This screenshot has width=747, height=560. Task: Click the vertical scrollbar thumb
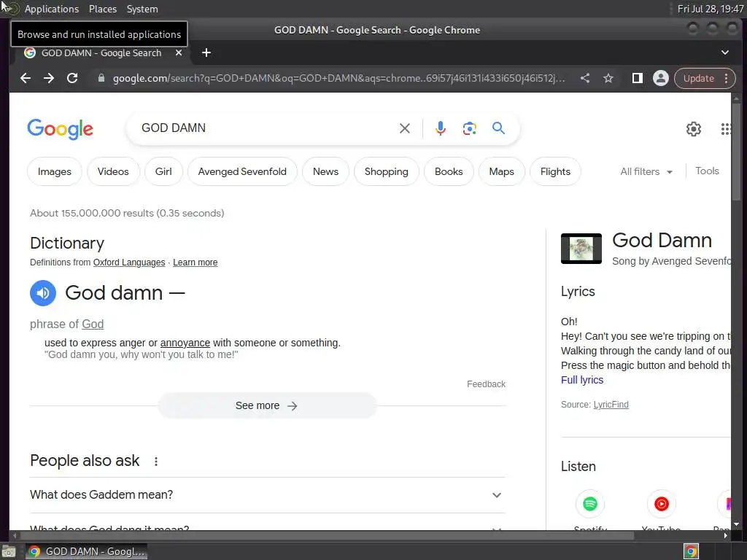coord(737,152)
